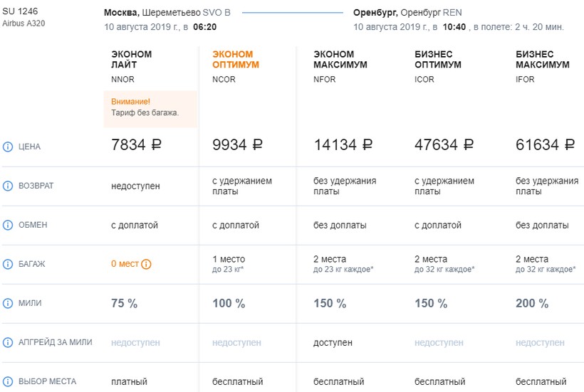Image resolution: width=584 pixels, height=392 pixels.
Task: Click the info icon beside АПГРЕЙД ЗА МИЛИ
Action: 9,342
